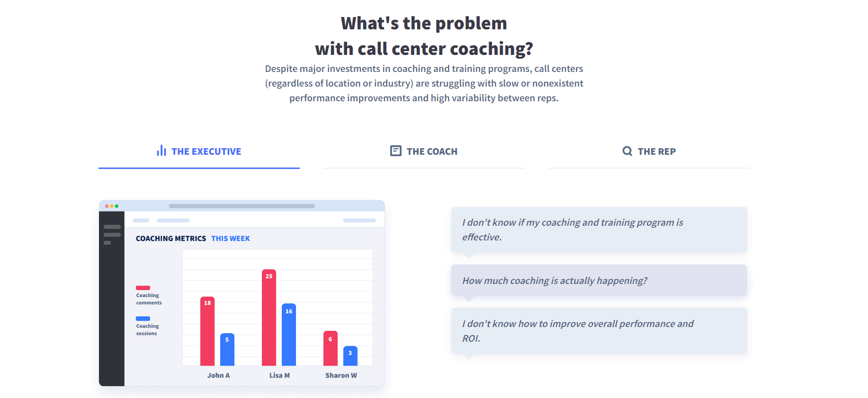Click the quote about coaching program effectiveness
Viewport: 868px width, 398px height.
pyautogui.click(x=599, y=230)
